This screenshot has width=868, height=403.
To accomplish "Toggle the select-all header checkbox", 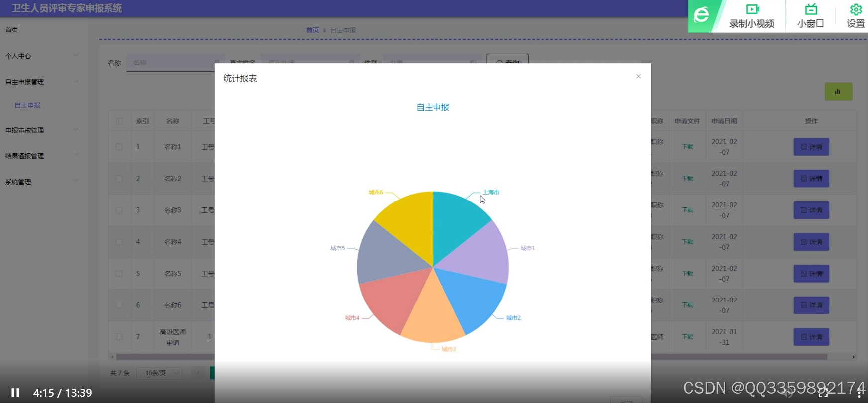I will [x=120, y=121].
